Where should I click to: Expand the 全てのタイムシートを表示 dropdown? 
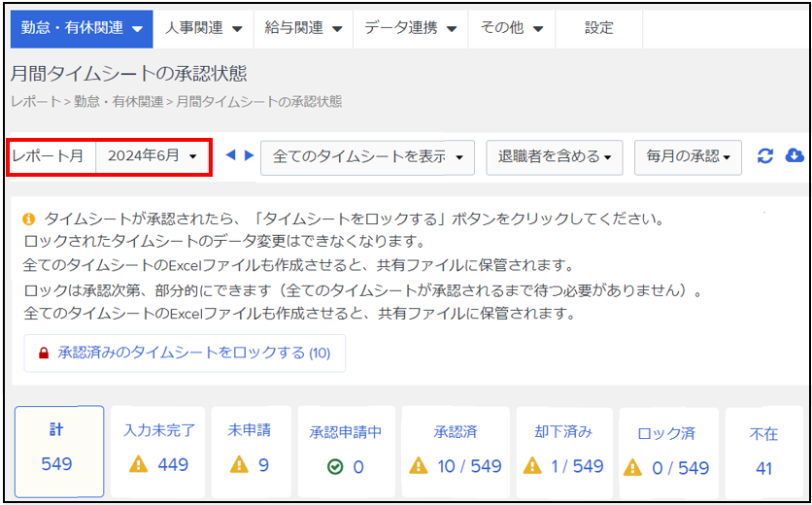point(367,157)
